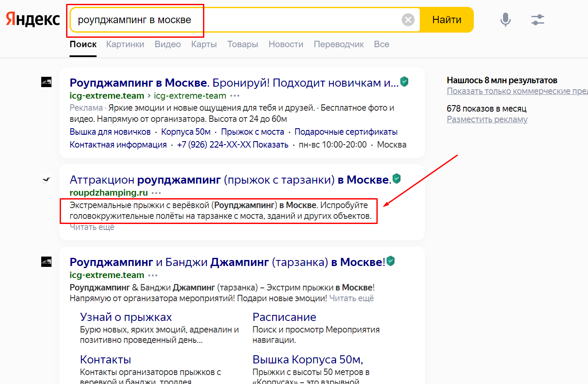Open the Карты tab

point(204,44)
